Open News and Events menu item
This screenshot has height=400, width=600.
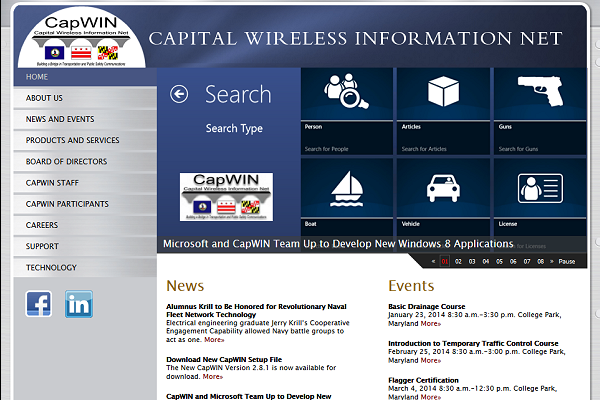pyautogui.click(x=85, y=119)
